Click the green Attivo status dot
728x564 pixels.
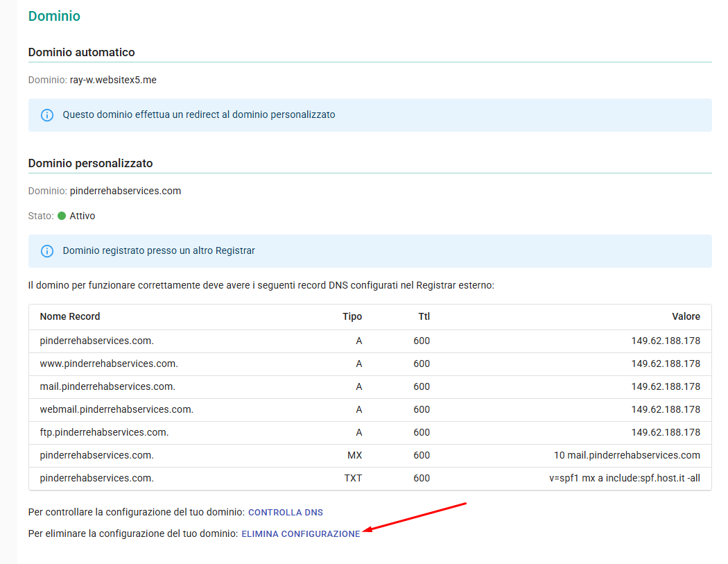point(62,216)
